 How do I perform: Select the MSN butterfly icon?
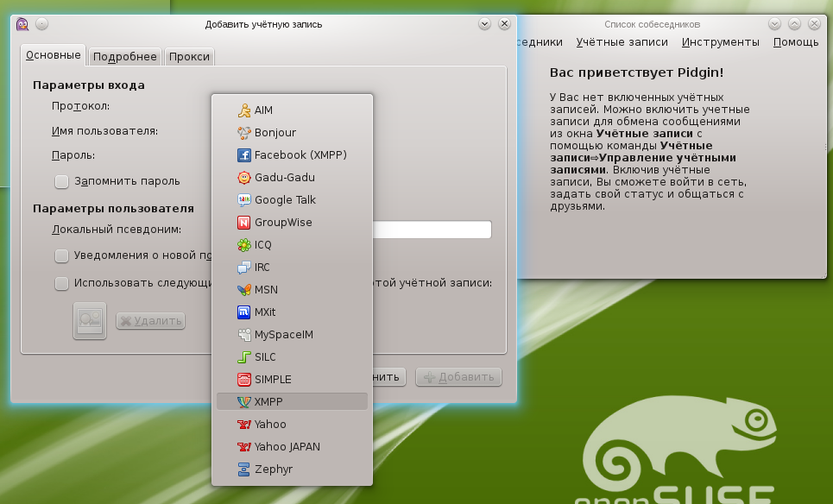pyautogui.click(x=243, y=289)
